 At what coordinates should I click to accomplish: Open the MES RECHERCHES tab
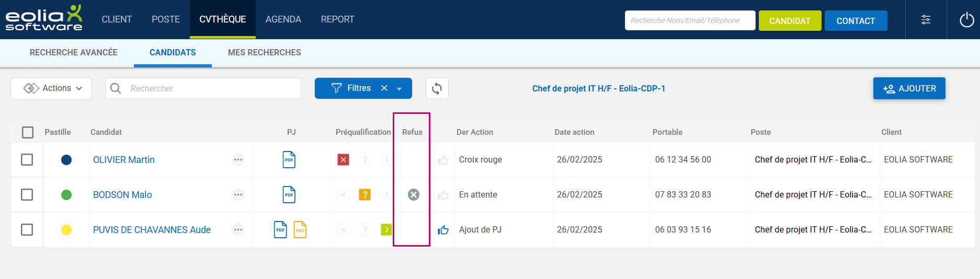point(264,52)
